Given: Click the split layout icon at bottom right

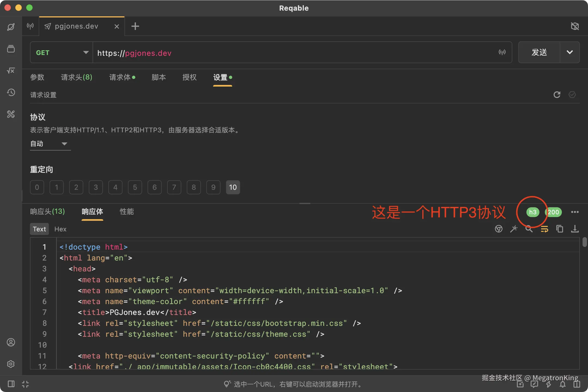Looking at the screenshot, I should click(577, 384).
